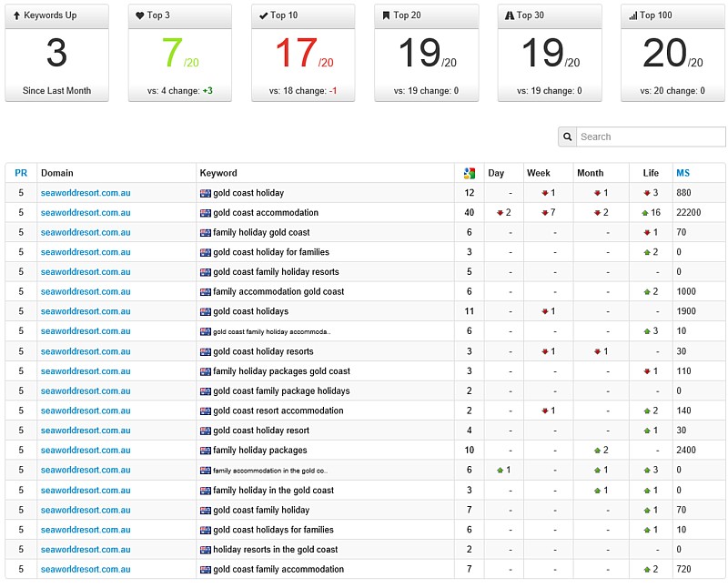Screen dimensions: 728x588
Task: Open seaworldresort.com.au link in gold coast accommodation row
Action: [x=86, y=213]
